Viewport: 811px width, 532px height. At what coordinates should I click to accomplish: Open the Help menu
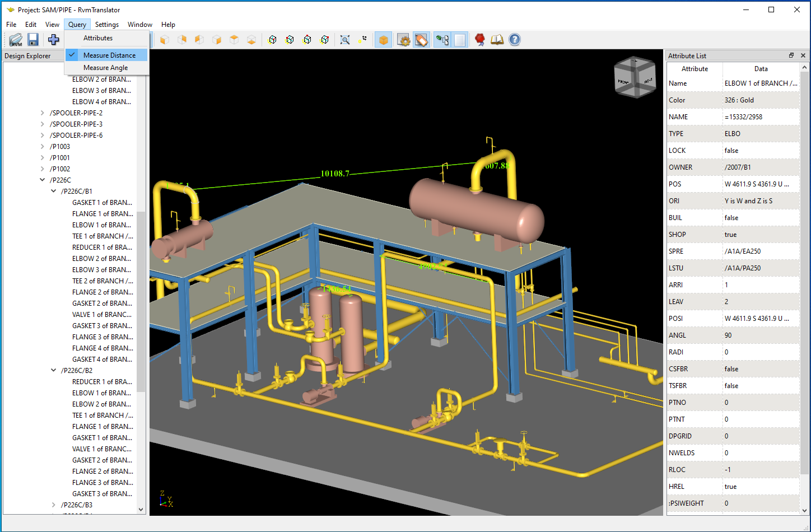(x=168, y=25)
